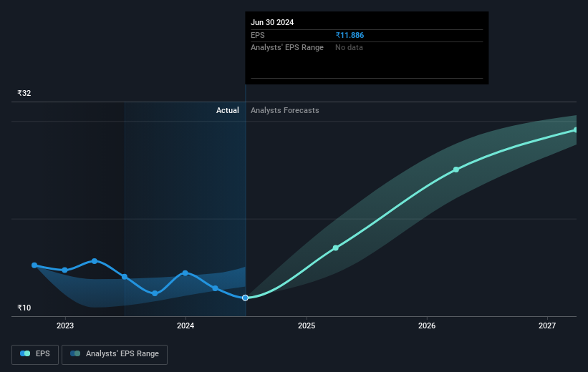Click the 2026 x-axis label

point(427,326)
